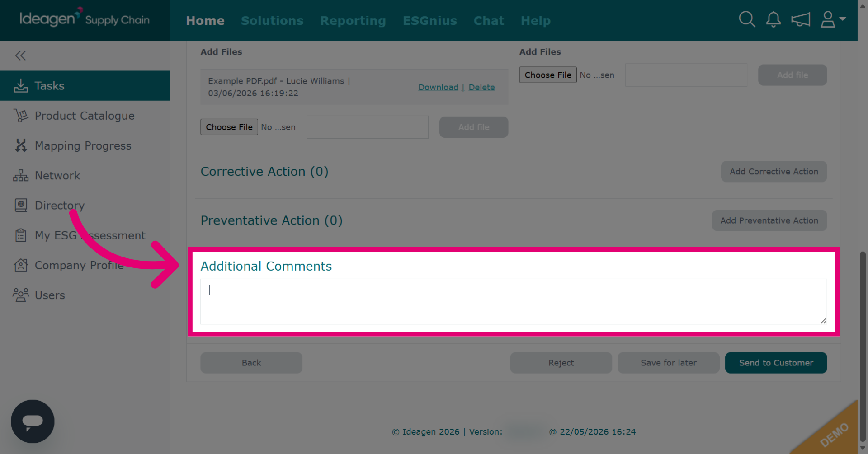Image resolution: width=868 pixels, height=454 pixels.
Task: Open the announcements megaphone icon
Action: (800, 20)
